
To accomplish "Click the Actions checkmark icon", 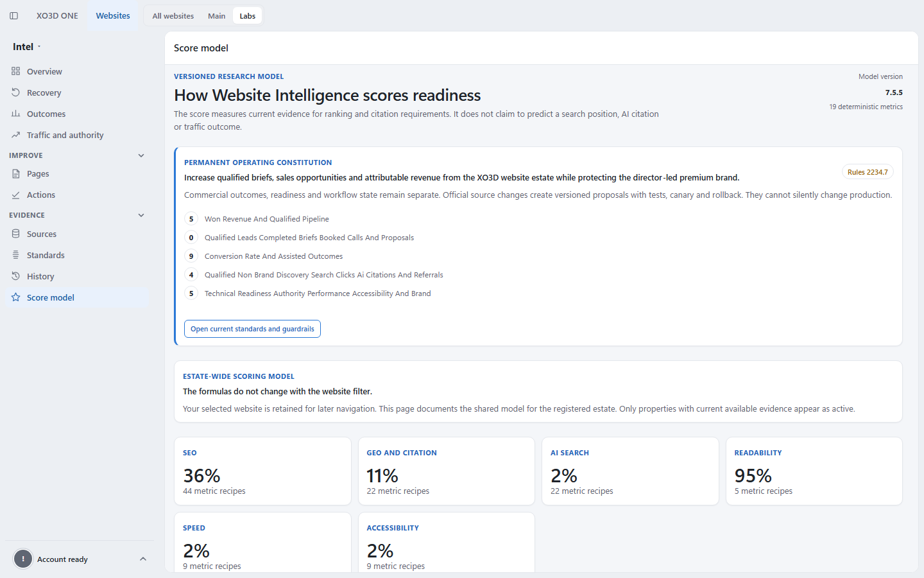I will tap(15, 195).
